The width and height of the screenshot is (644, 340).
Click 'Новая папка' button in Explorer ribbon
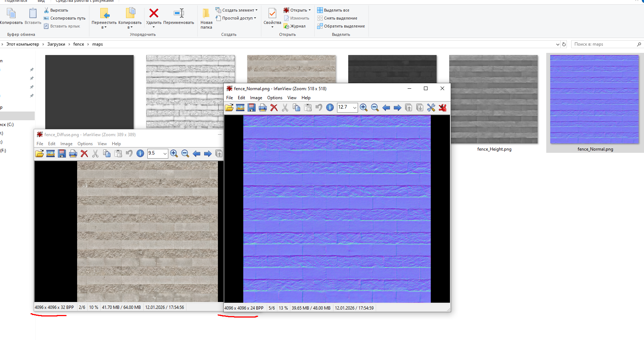pos(206,19)
